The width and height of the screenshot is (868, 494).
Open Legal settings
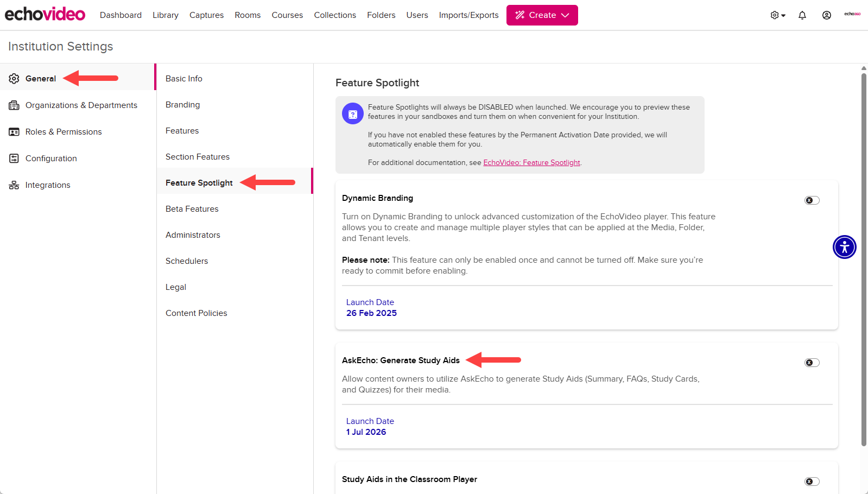tap(235, 287)
